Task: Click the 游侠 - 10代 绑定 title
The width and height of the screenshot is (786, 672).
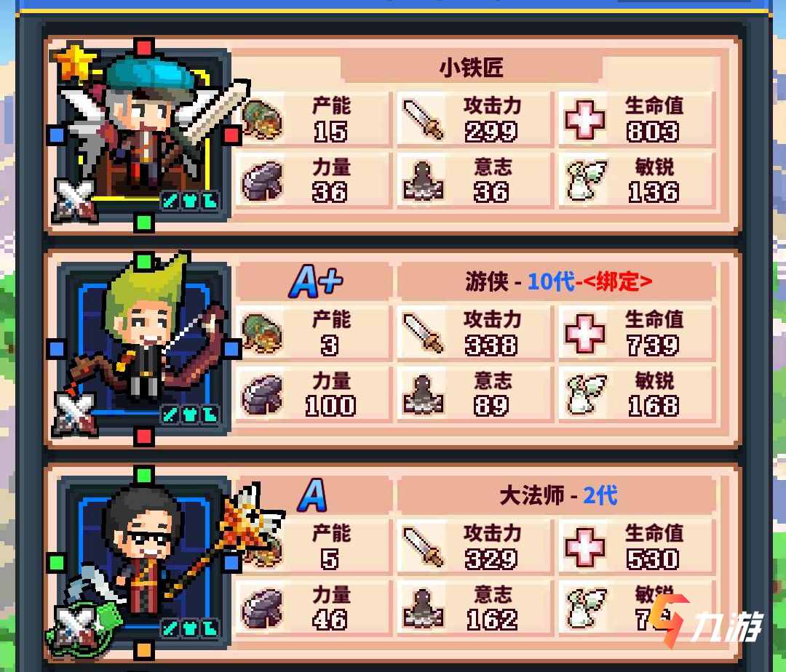Action: pyautogui.click(x=558, y=281)
